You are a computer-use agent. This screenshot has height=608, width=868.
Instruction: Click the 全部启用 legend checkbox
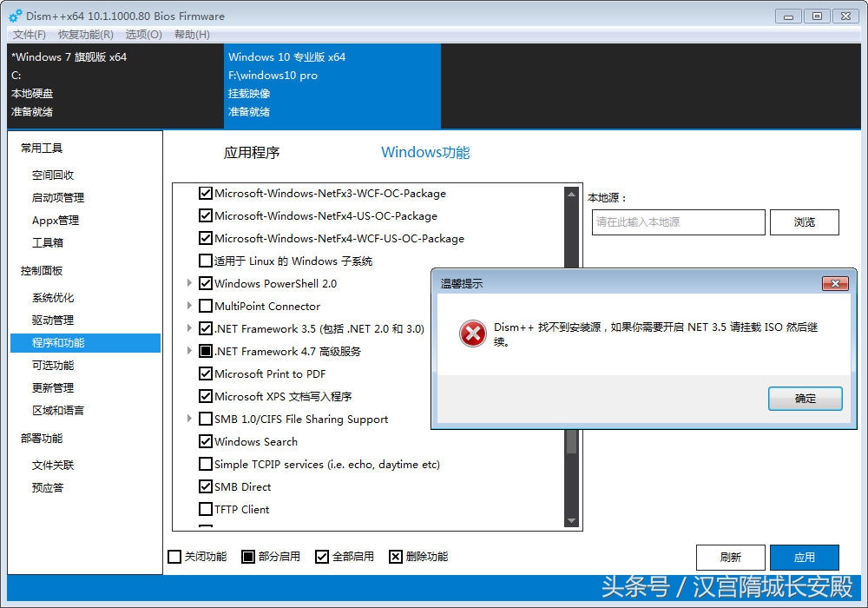click(x=322, y=557)
